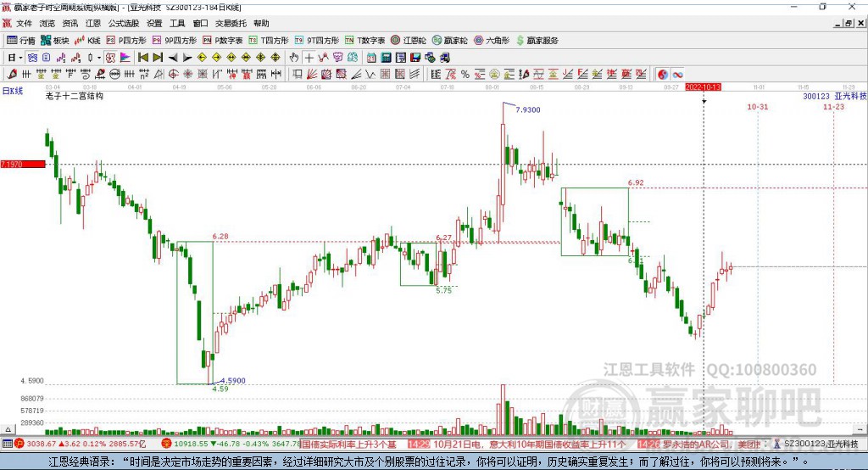The image size is (868, 470).
Task: Select the red crosshair circle tool
Action: coord(173,75)
